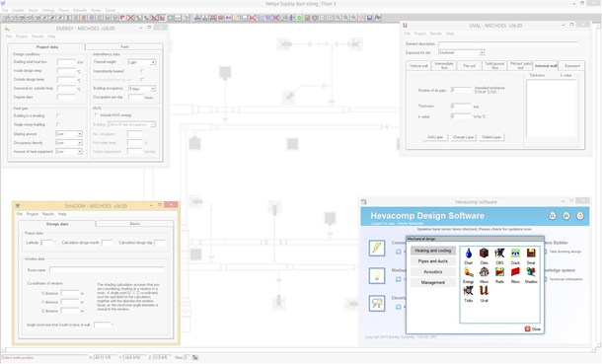
Task: Select the Pipes and ducts category
Action: tap(432, 261)
